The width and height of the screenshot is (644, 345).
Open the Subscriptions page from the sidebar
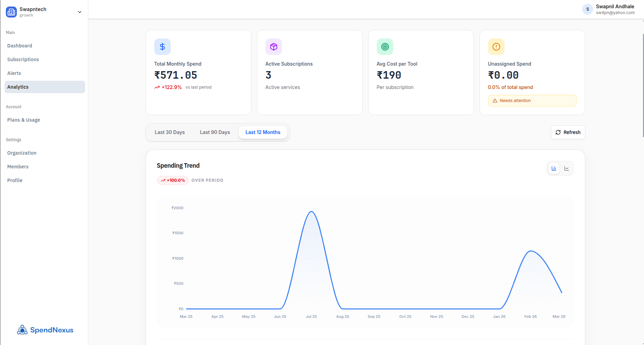point(23,59)
